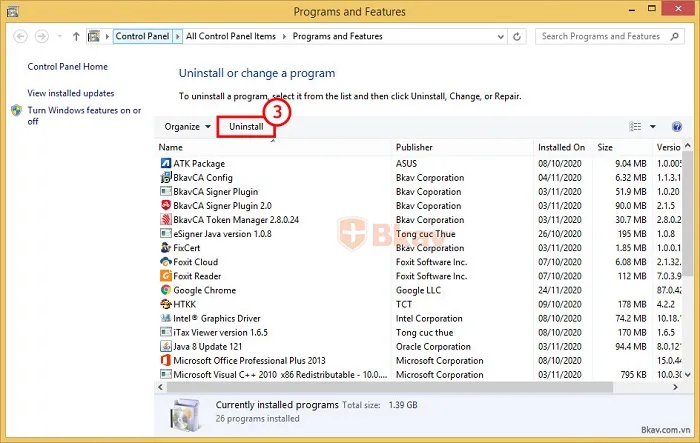700x443 pixels.
Task: Click the horizontal scrollbar of program list
Action: point(400,386)
